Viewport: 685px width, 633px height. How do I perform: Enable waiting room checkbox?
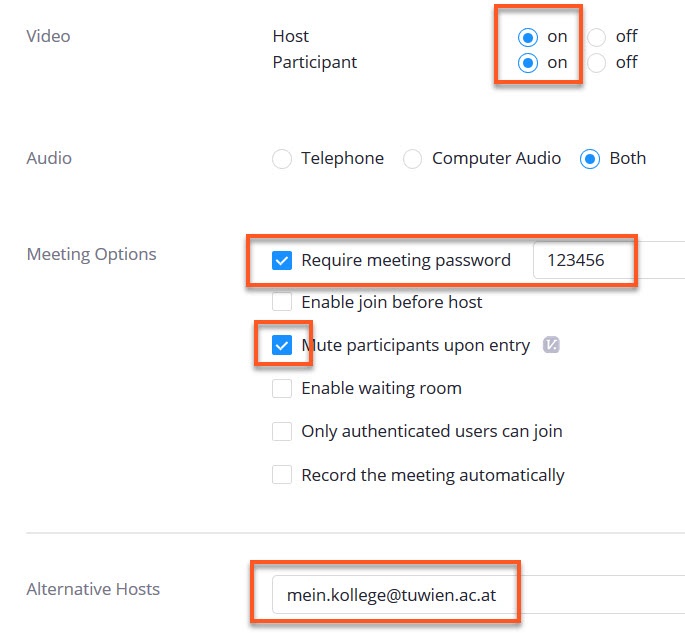tap(282, 388)
